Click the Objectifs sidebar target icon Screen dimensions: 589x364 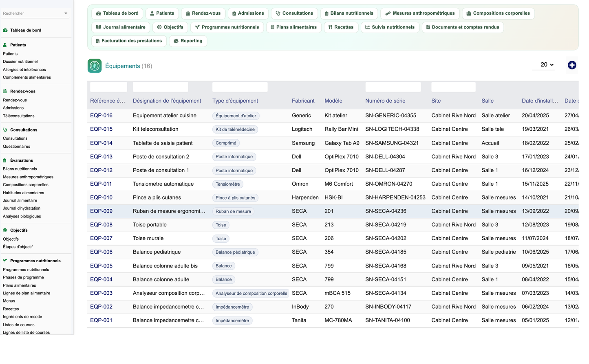pos(5,230)
